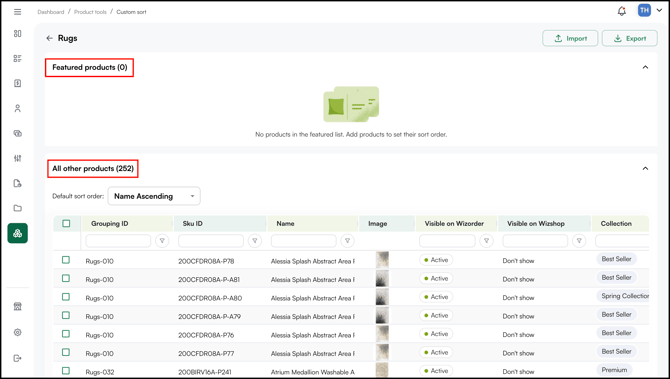Open image thumbnail for SKU 200CFDR08A-P78
This screenshot has height=379, width=670.
pyautogui.click(x=382, y=260)
